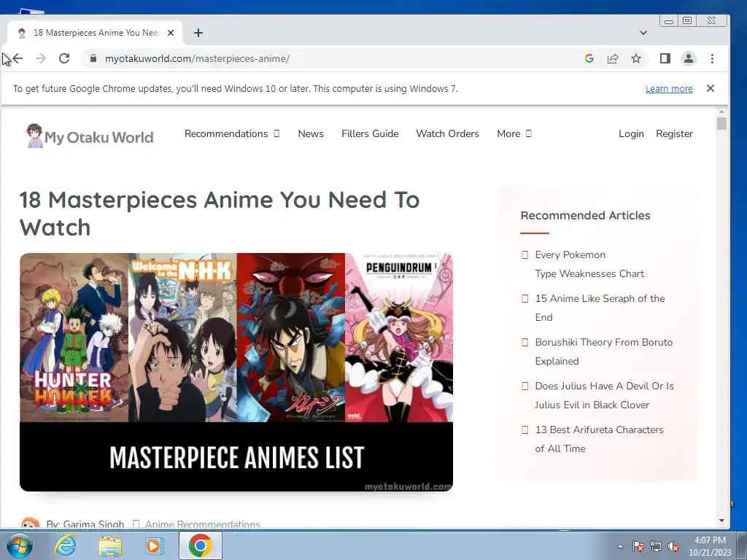Expand the Recommendations menu
This screenshot has width=747, height=560.
click(231, 134)
